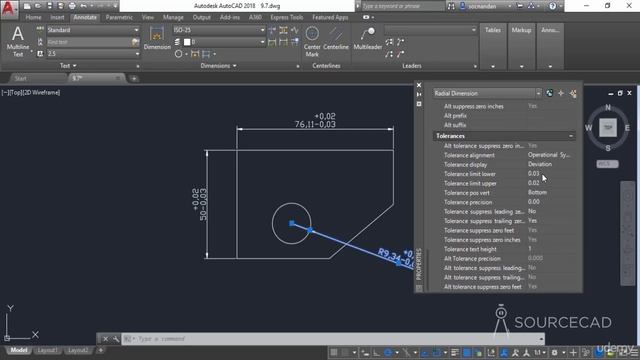The image size is (640, 360).
Task: Switch to the Layout1 tab
Action: pos(47,350)
